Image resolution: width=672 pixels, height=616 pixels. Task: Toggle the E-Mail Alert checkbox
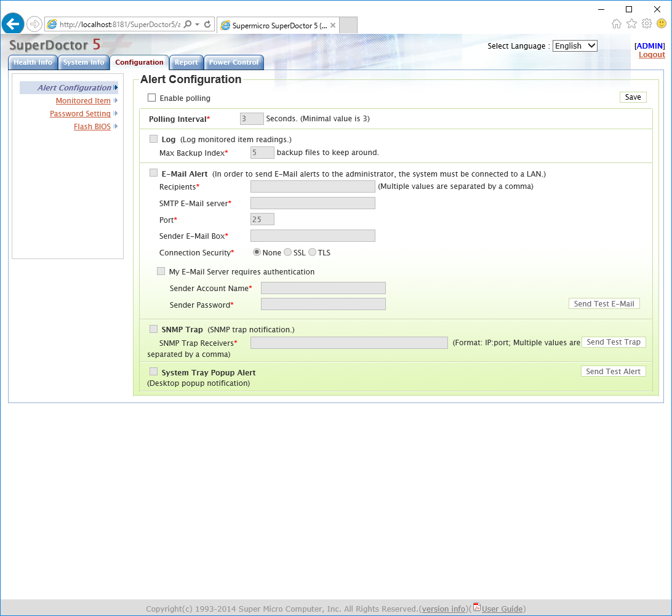pyautogui.click(x=153, y=173)
